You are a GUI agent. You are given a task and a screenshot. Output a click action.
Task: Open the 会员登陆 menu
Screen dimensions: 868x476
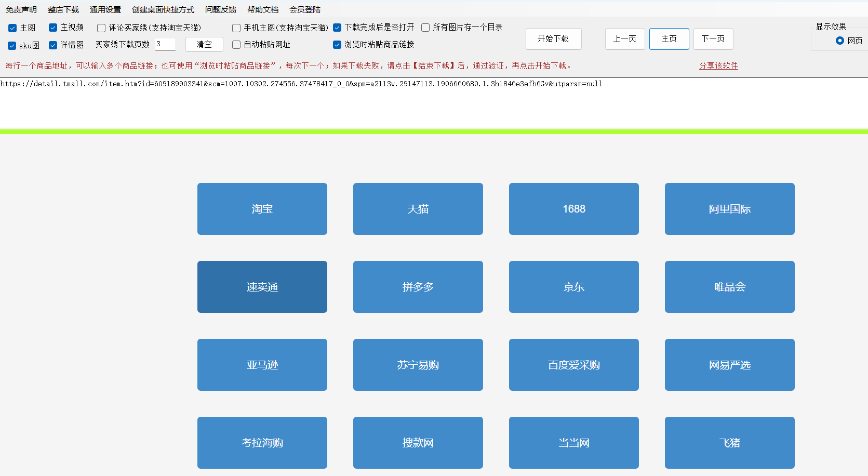tap(305, 10)
